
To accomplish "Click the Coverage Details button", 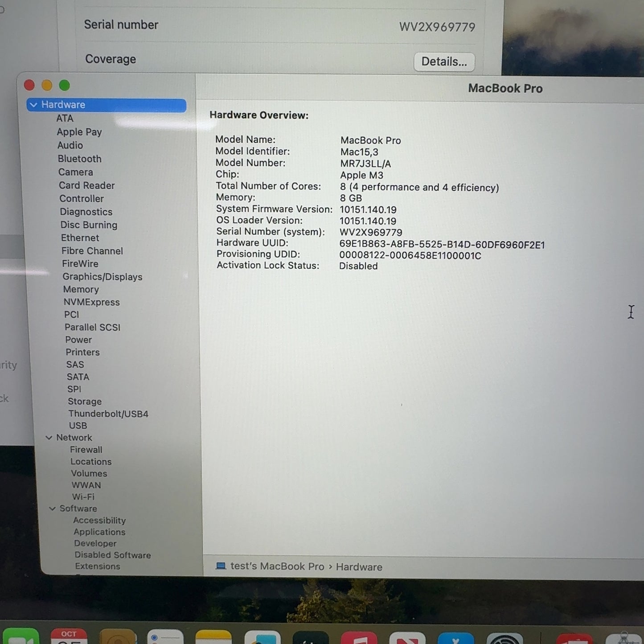I will (444, 62).
